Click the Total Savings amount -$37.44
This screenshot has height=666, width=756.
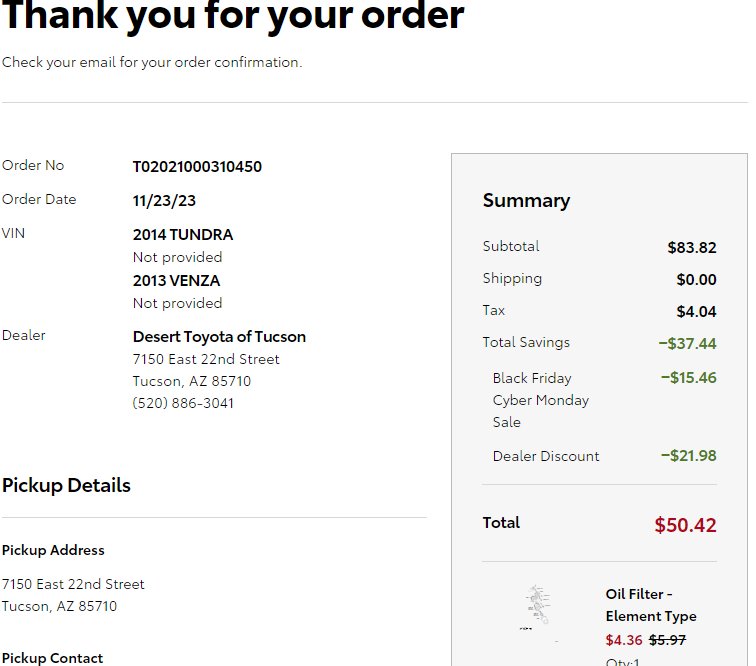point(688,344)
